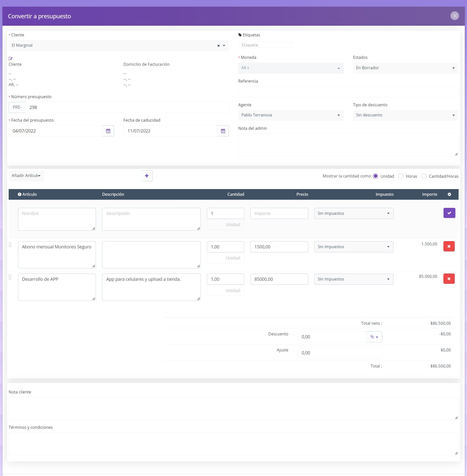This screenshot has height=476, width=467.
Task: Click the edit client pencil icon
Action: click(11, 59)
